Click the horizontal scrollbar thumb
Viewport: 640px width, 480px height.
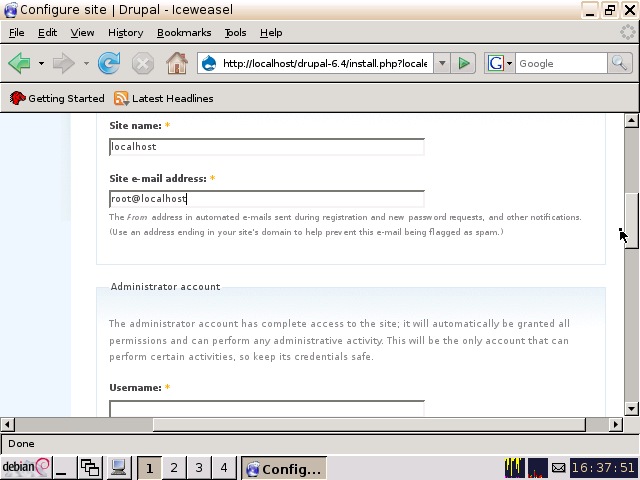(x=369, y=424)
